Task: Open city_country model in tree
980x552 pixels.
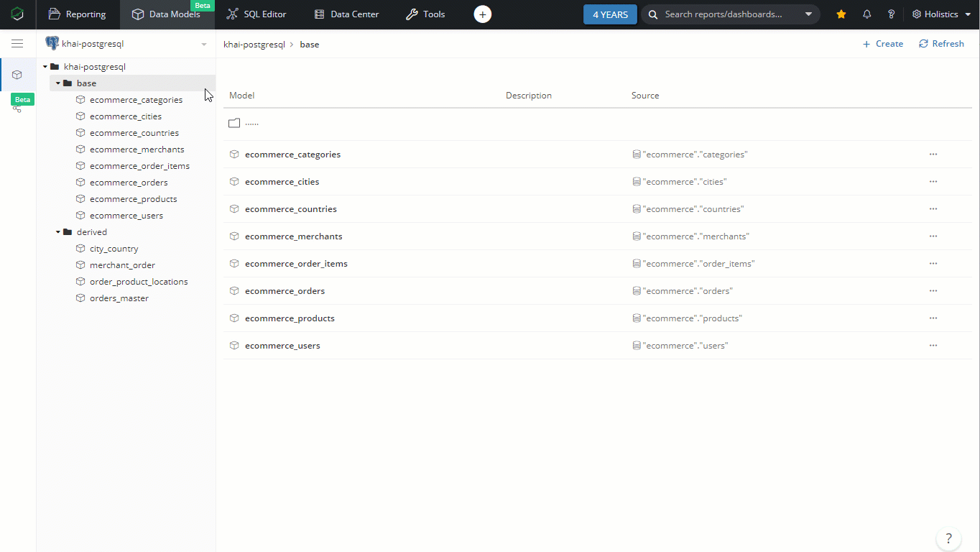Action: click(x=114, y=249)
